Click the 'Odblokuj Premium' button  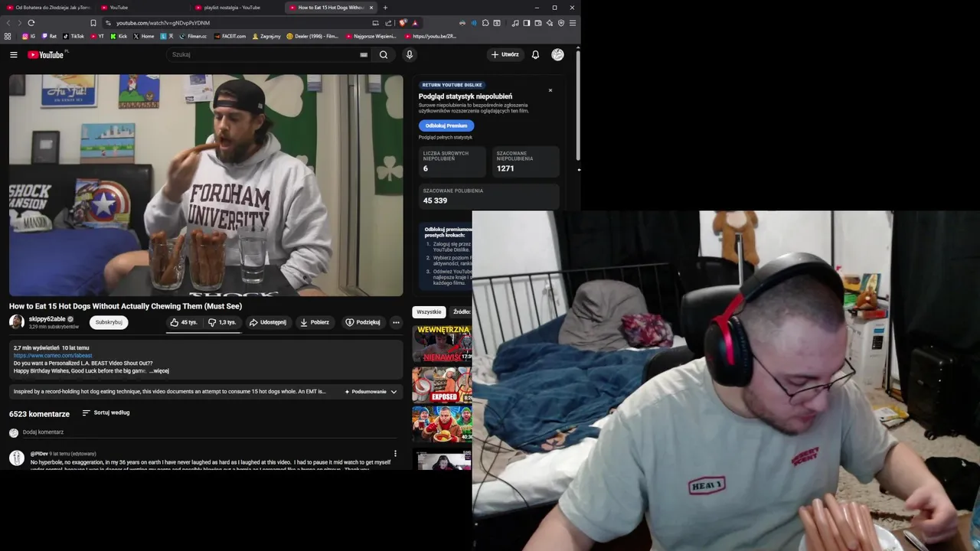[x=446, y=126]
